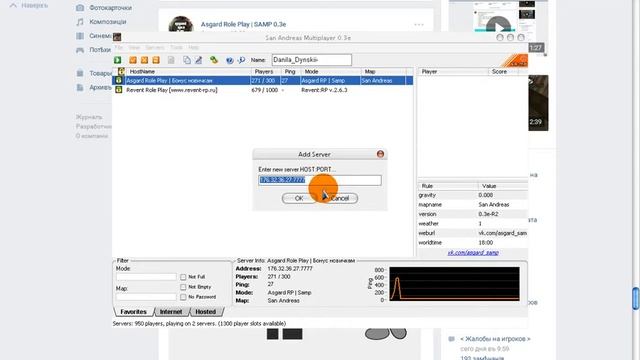
Task: Open Жалобы на игроков topic link
Action: click(x=495, y=339)
